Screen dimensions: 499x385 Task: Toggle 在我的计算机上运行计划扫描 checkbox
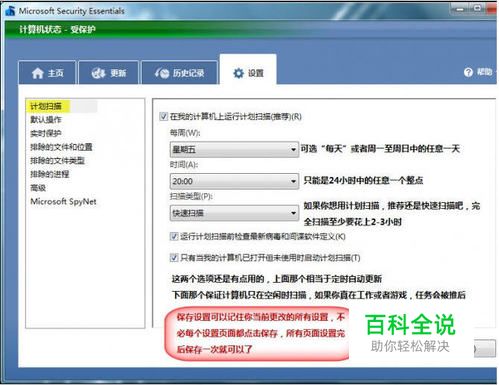pos(163,116)
